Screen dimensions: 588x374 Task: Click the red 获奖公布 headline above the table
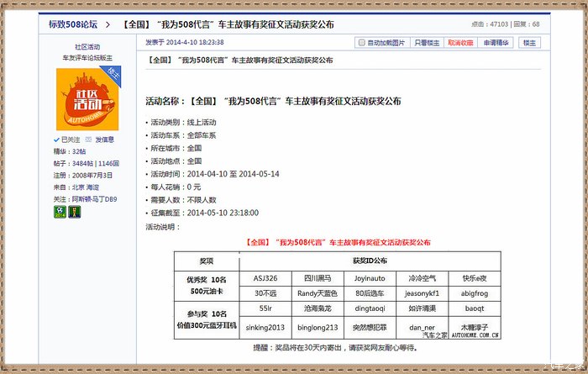(x=337, y=241)
